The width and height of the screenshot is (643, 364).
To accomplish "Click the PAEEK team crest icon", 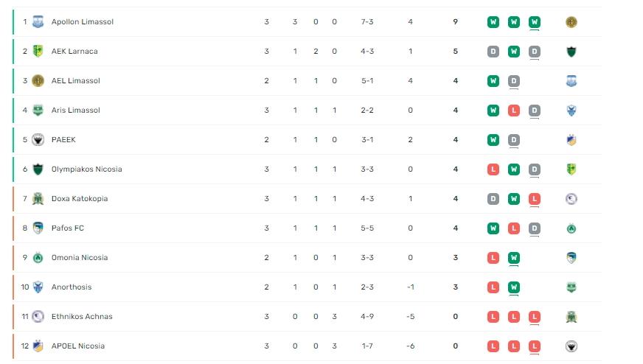I will [x=38, y=140].
